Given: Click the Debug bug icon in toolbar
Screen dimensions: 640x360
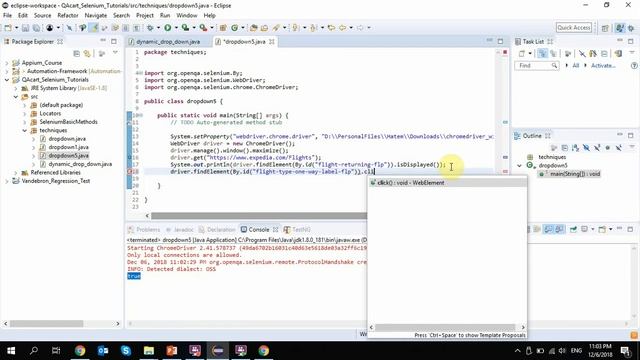Looking at the screenshot, I should click(150, 28).
